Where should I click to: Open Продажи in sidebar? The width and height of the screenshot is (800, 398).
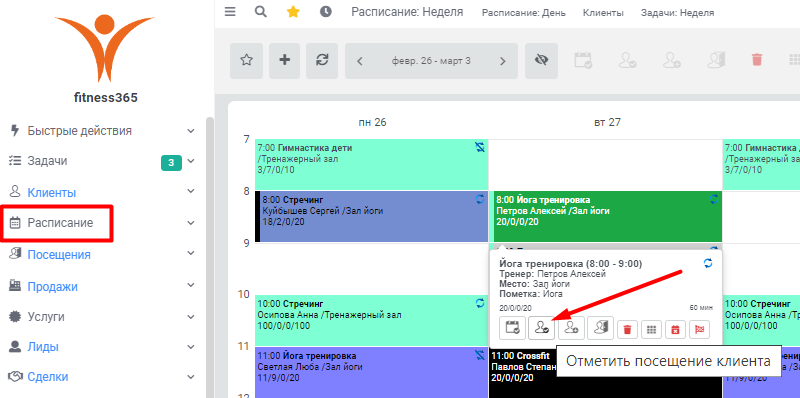pyautogui.click(x=53, y=287)
